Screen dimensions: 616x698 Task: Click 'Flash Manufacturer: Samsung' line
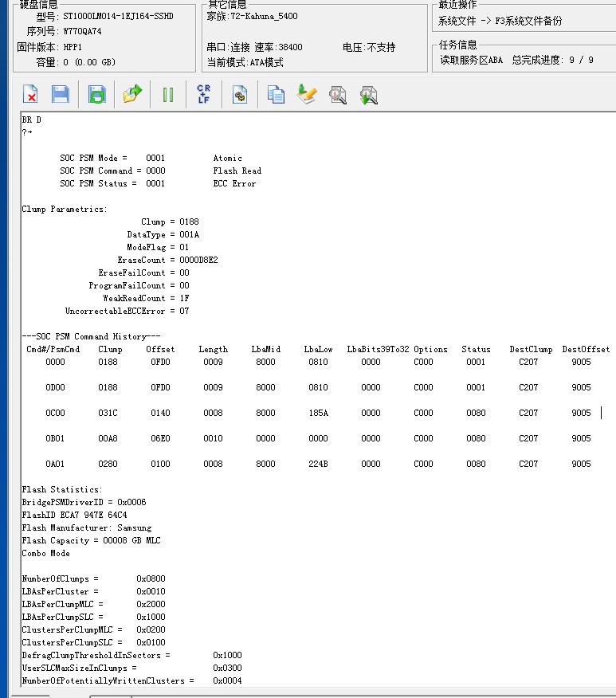pos(87,528)
